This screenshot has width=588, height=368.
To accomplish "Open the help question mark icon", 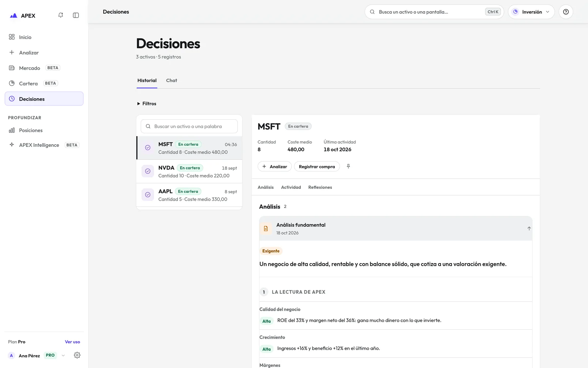I will (566, 12).
